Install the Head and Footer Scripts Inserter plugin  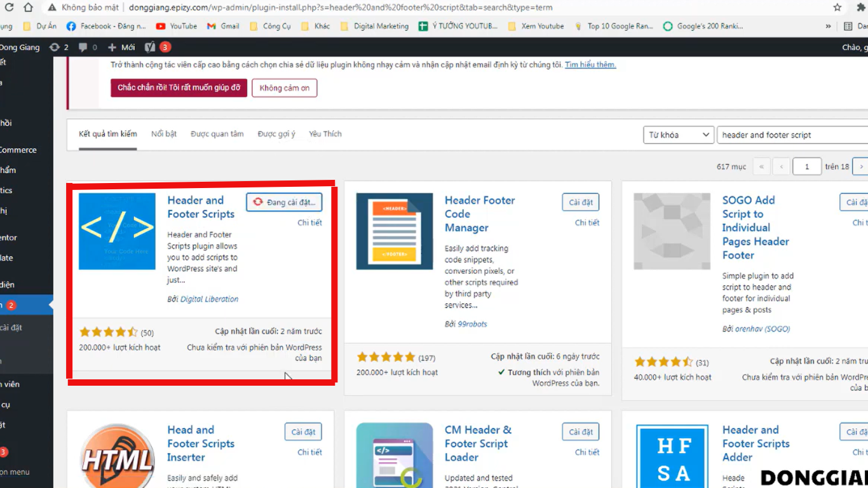(x=303, y=431)
